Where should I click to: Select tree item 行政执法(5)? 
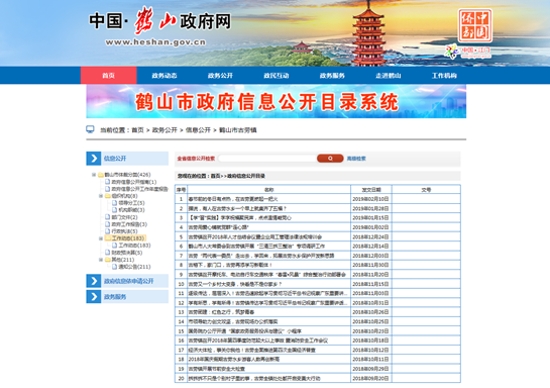pyautogui.click(x=125, y=231)
